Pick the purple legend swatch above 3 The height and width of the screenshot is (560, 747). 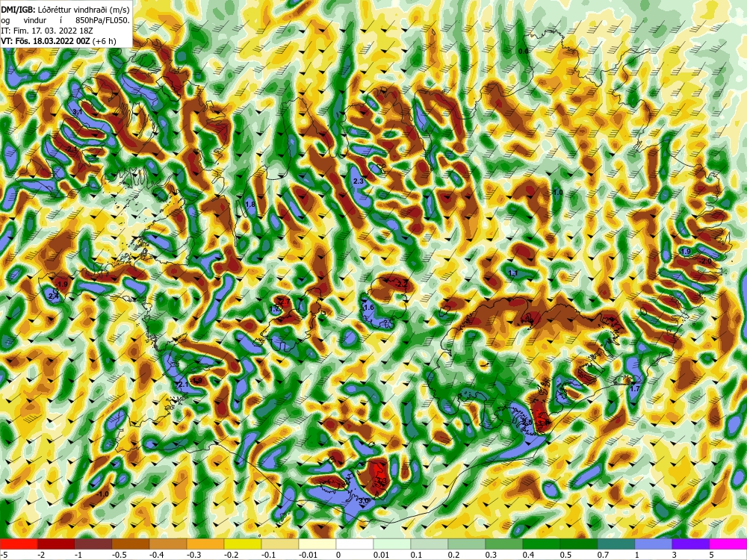pos(690,544)
